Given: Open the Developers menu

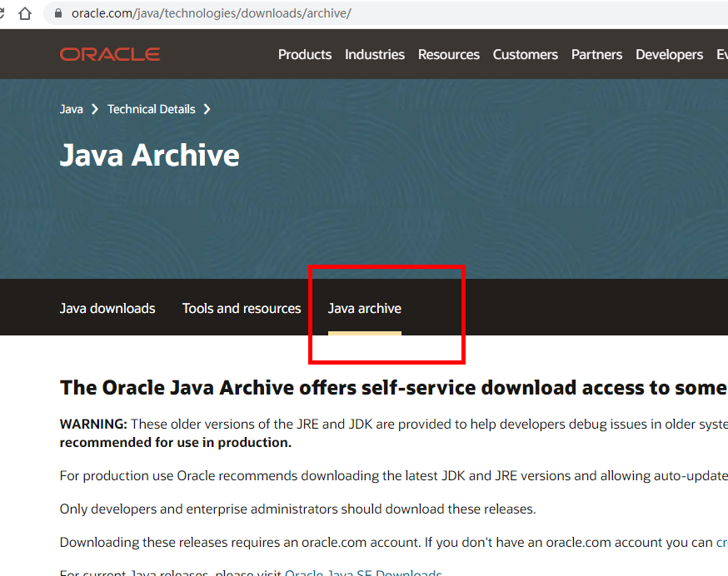Looking at the screenshot, I should pyautogui.click(x=669, y=54).
